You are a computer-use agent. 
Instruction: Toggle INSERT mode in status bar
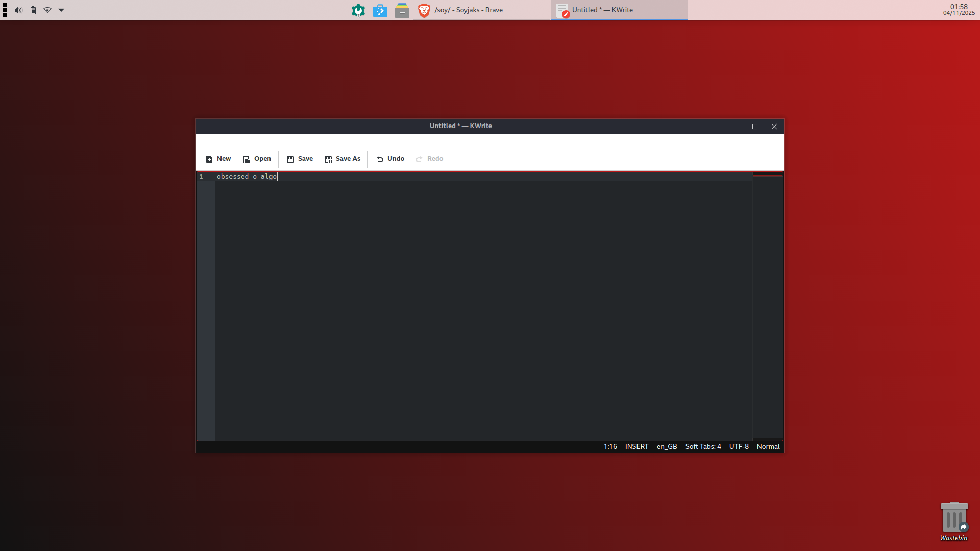[636, 446]
